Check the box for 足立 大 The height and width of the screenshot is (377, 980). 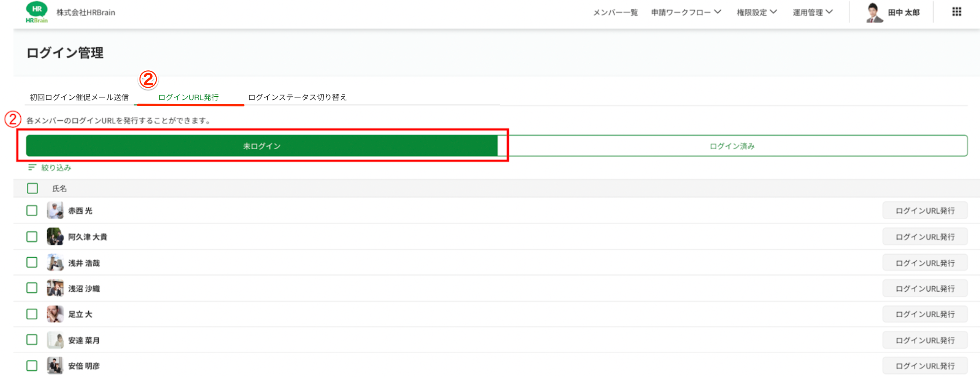pos(32,314)
